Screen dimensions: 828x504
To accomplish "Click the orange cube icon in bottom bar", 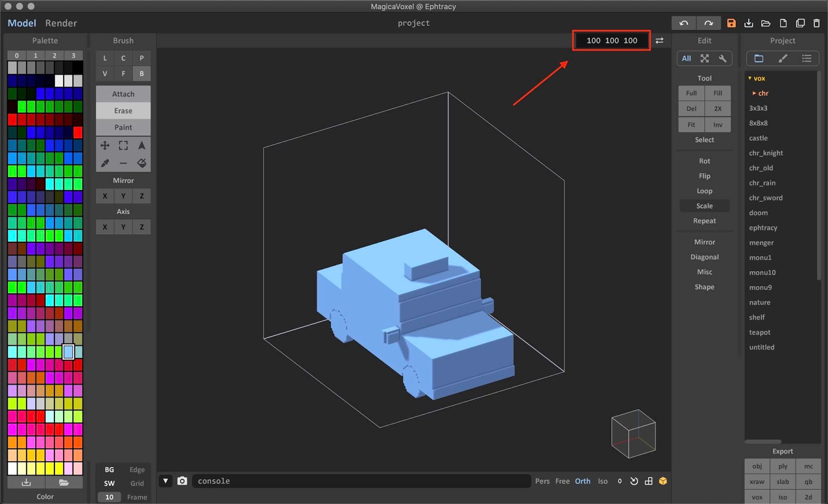I will [663, 481].
